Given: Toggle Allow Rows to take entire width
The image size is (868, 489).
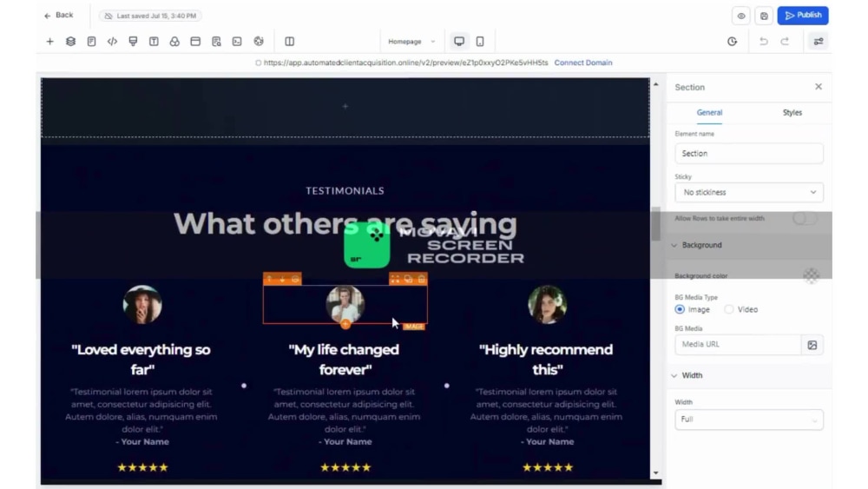Looking at the screenshot, I should pyautogui.click(x=805, y=218).
